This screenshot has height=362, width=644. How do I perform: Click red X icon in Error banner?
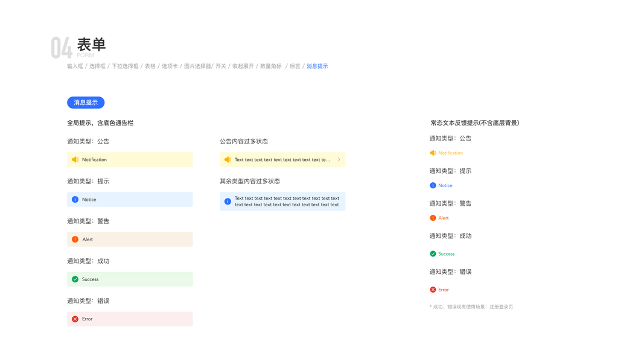coord(75,319)
